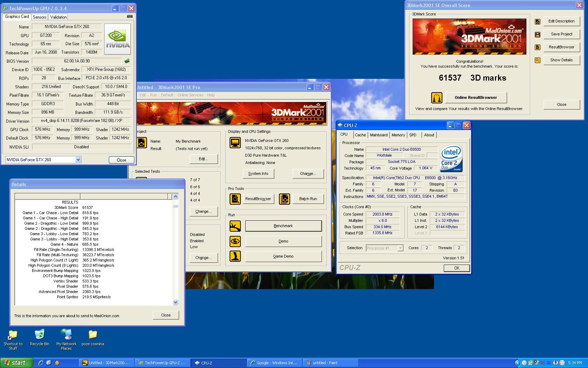The image size is (588, 368).
Task: Click the project icon in 3DMark2001 Pro window
Action: point(142,143)
